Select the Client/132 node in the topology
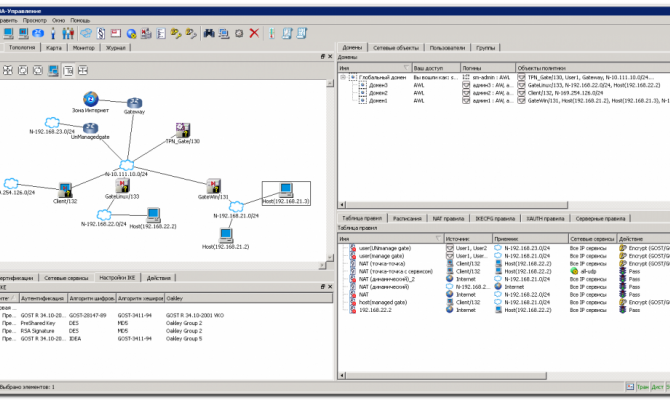The width and height of the screenshot is (670, 400). 65,190
